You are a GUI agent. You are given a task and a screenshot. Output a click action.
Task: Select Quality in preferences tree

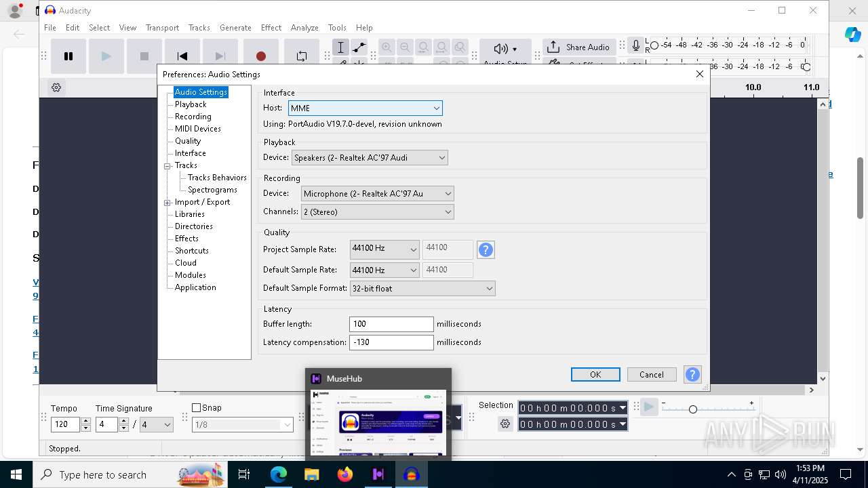pos(188,141)
